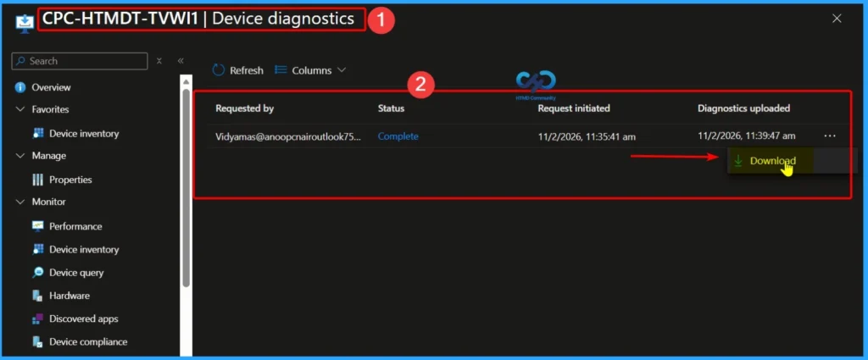This screenshot has width=868, height=360.
Task: Click the green Download arrow icon
Action: click(x=738, y=161)
